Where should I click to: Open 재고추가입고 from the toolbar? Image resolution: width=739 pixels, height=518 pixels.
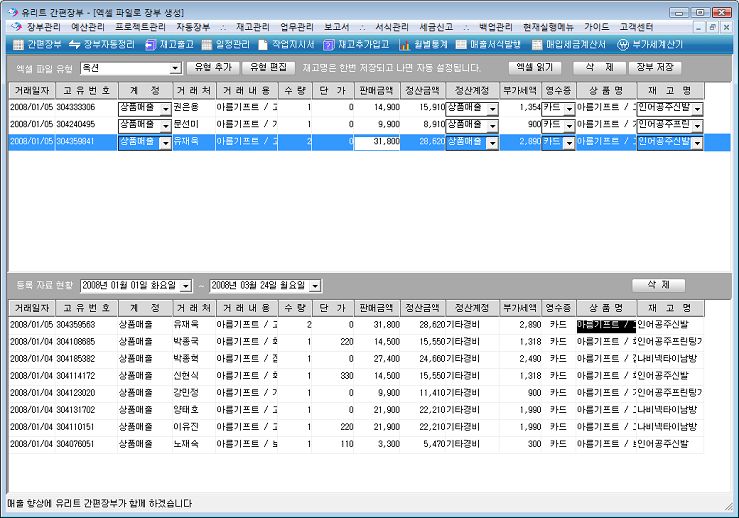click(x=356, y=45)
